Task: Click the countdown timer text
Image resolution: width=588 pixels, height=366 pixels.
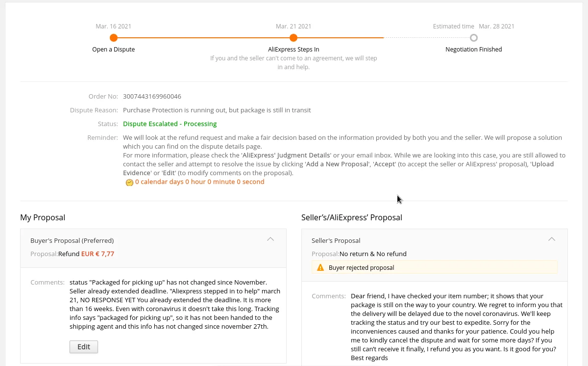Action: coord(199,182)
